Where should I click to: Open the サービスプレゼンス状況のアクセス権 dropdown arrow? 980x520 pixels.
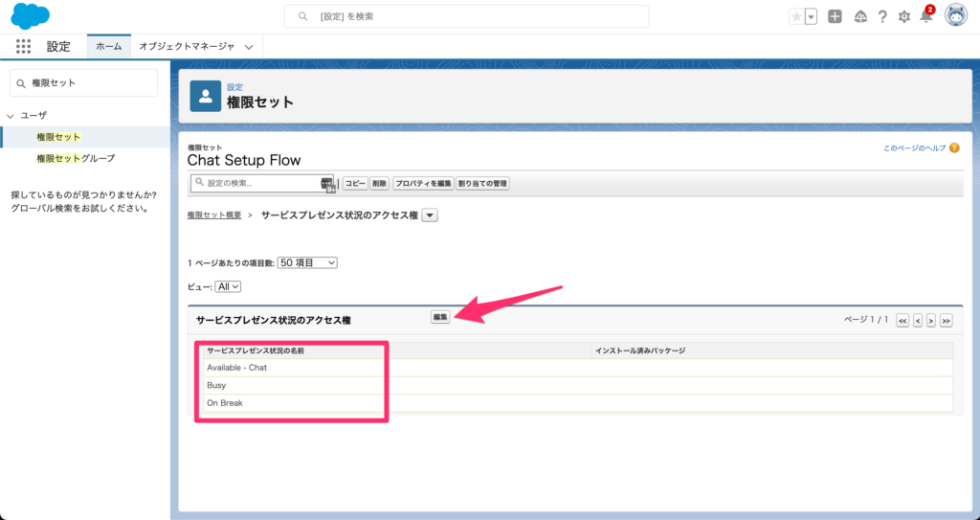pyautogui.click(x=430, y=215)
